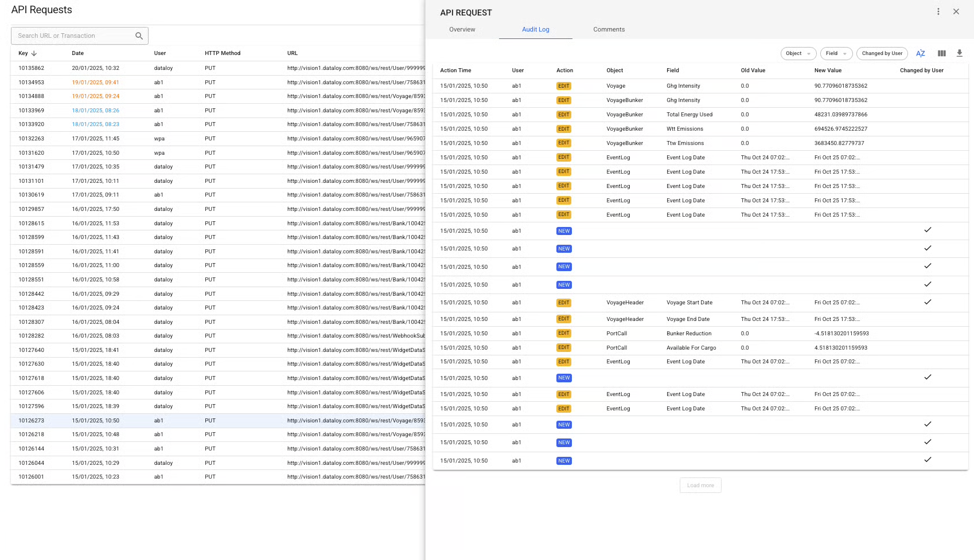Image resolution: width=974 pixels, height=560 pixels.
Task: Select the Audit Log tab
Action: 535,29
